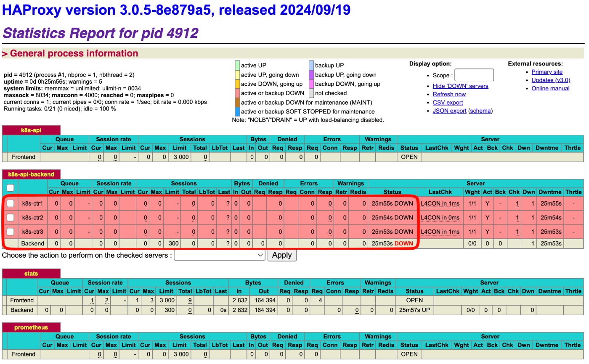The width and height of the screenshot is (589, 364).
Task: Open the schema link beside JSON export
Action: point(480,111)
